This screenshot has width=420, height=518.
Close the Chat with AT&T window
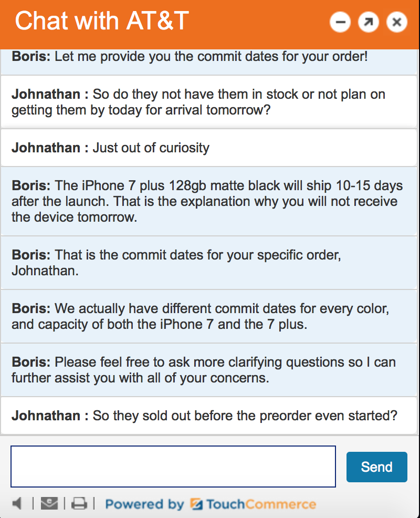point(396,22)
